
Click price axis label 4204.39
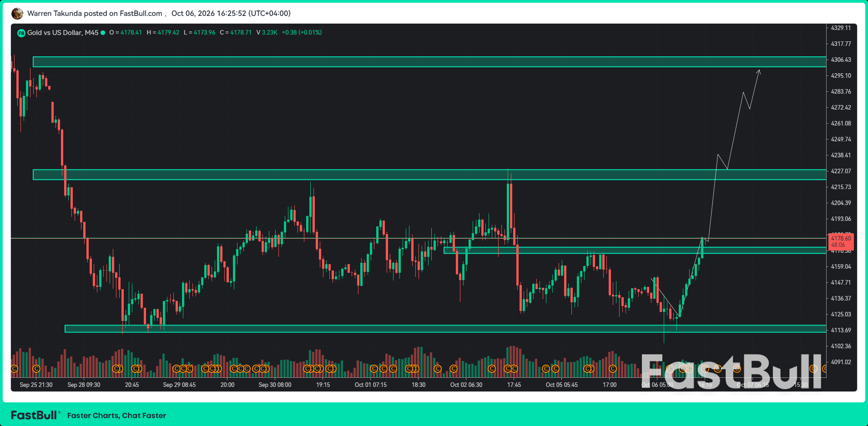(841, 203)
